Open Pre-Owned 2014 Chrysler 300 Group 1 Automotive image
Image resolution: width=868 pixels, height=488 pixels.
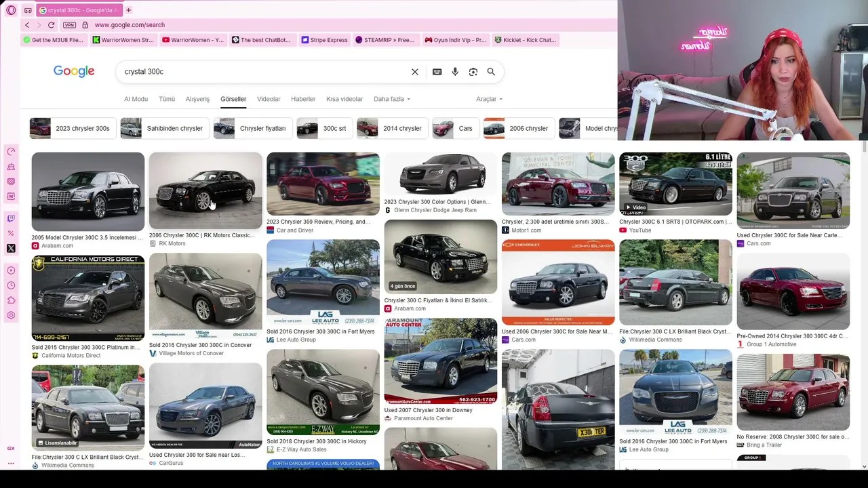pos(793,291)
